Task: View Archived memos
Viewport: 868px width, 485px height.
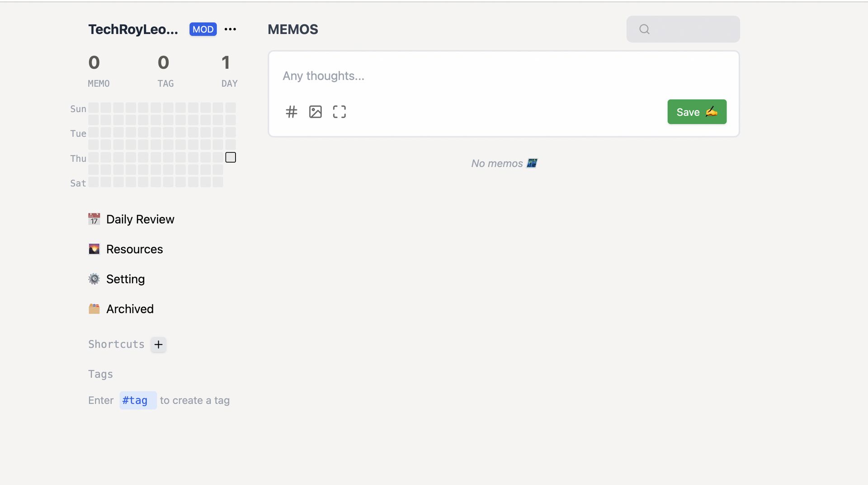Action: (x=130, y=309)
